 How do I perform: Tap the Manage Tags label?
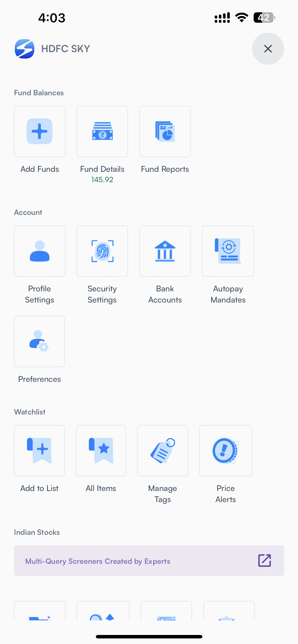[163, 494]
